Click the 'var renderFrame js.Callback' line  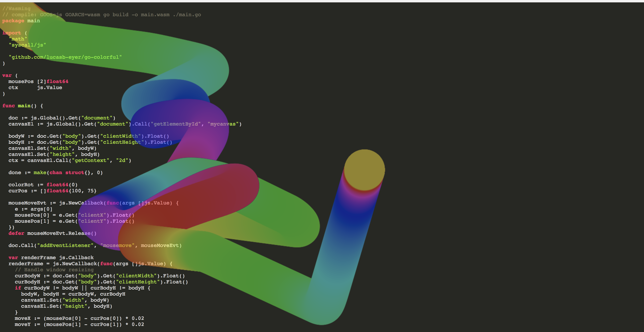(x=51, y=258)
